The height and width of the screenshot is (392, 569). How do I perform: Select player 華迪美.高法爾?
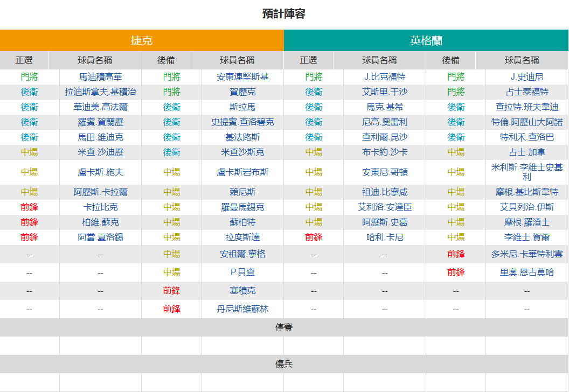click(x=101, y=107)
